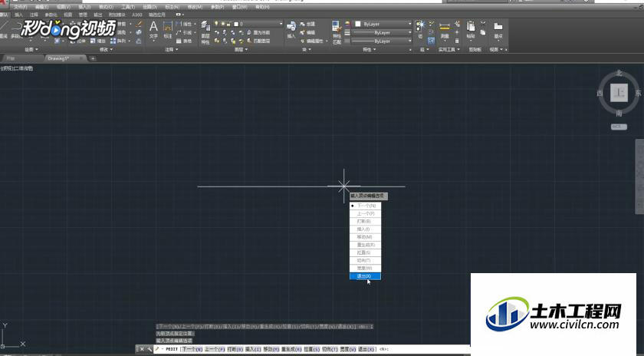Image resolution: width=644 pixels, height=356 pixels.
Task: Click the 插入 block insert icon
Action: (x=291, y=30)
